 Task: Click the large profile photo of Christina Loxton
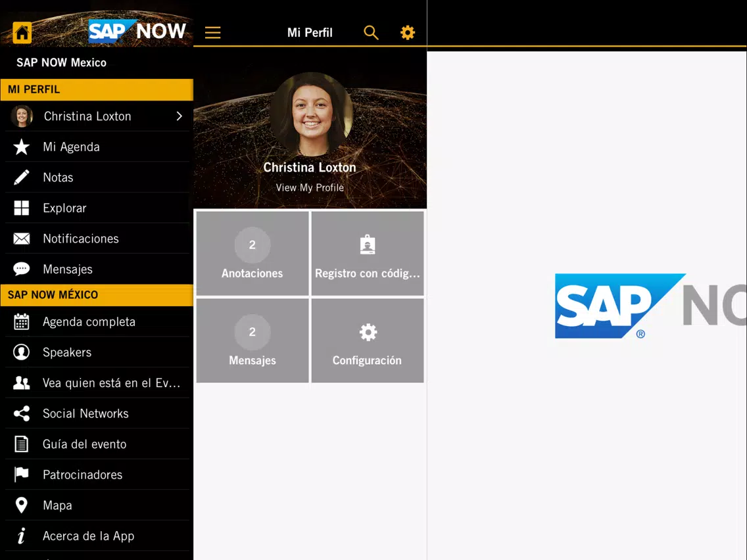312,114
